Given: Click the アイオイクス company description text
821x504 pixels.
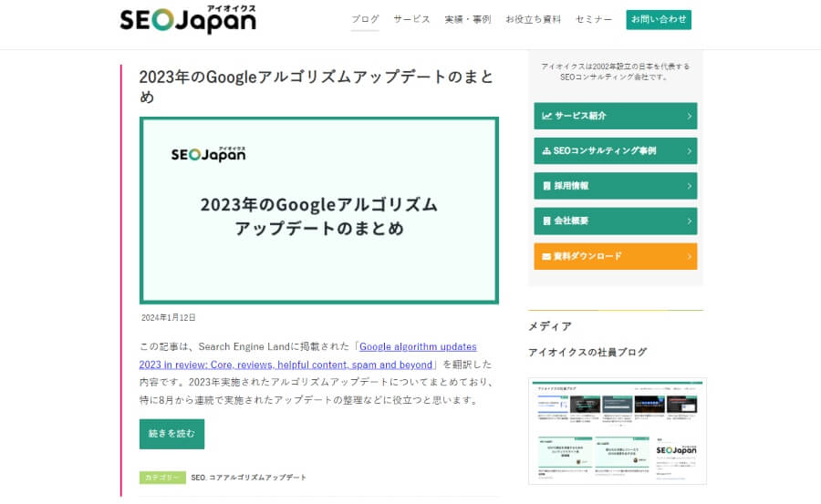Looking at the screenshot, I should (615, 72).
